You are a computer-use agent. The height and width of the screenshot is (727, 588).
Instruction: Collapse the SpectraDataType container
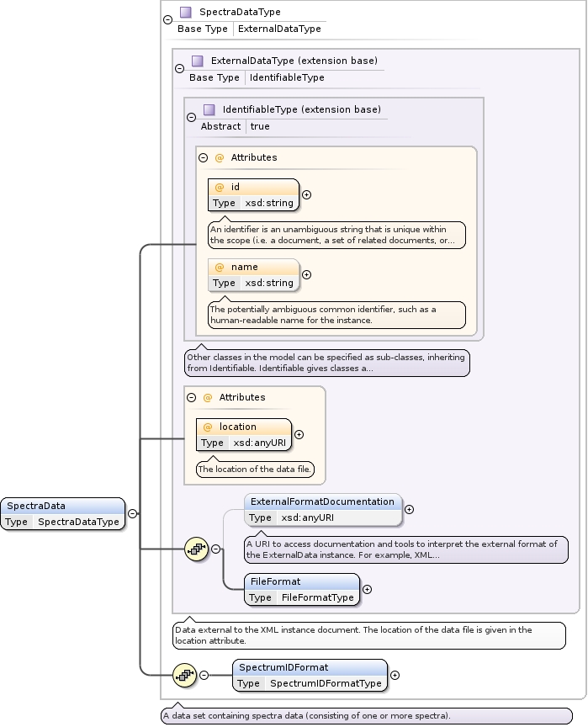point(168,20)
